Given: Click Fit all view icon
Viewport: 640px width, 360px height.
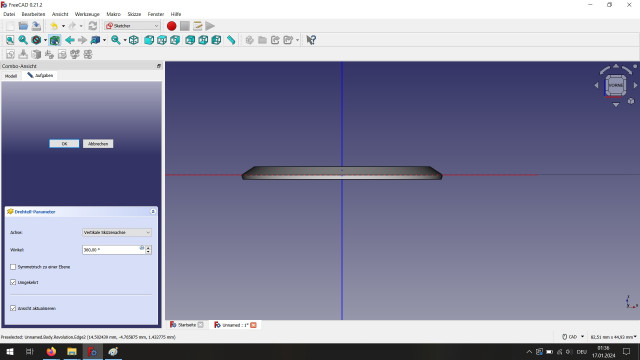Looking at the screenshot, I should click(x=10, y=40).
